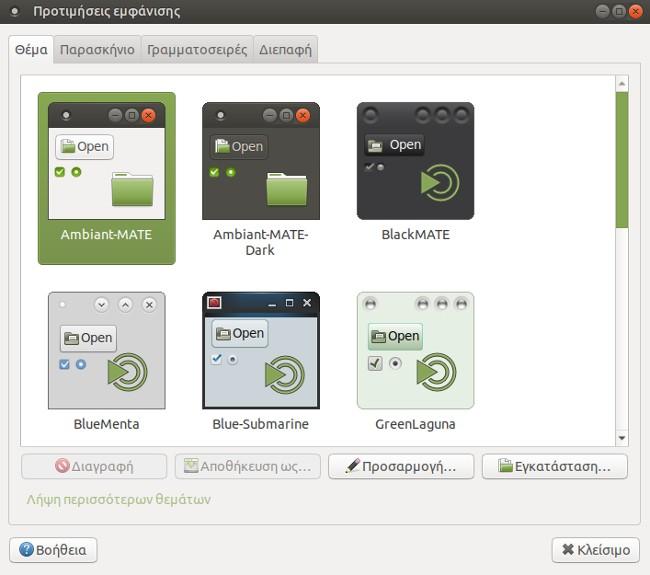Click the window menu dot icon in titlebar
The height and width of the screenshot is (575, 650).
click(x=15, y=11)
